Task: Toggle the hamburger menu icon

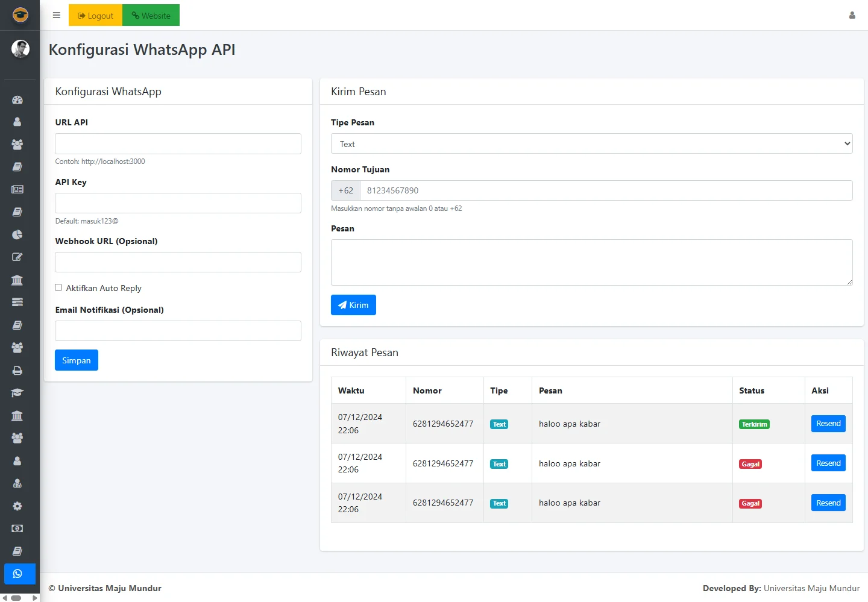Action: pos(57,16)
